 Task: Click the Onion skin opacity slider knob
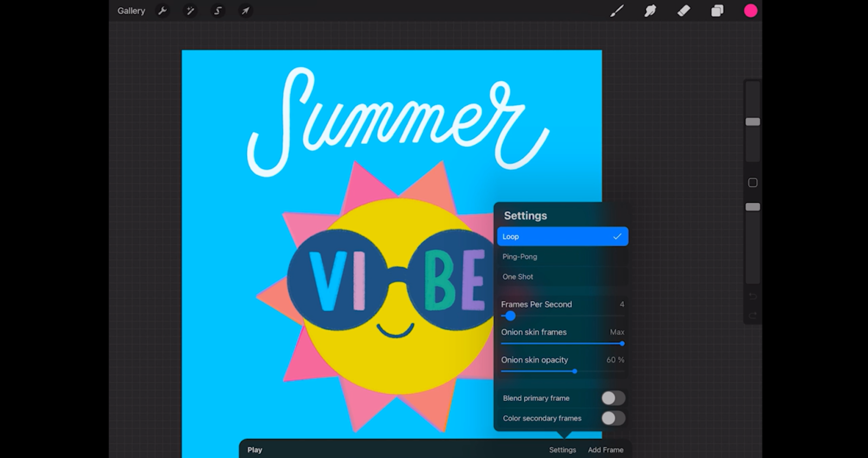coord(575,371)
